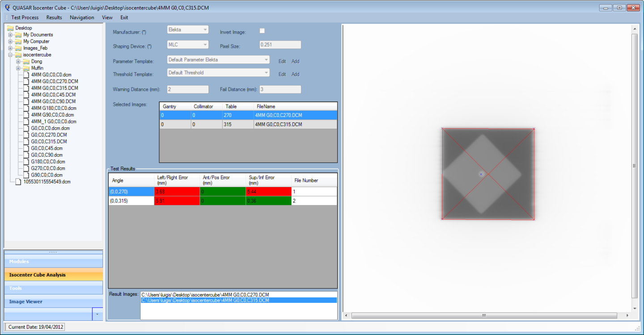Switch to the Image Viewer module
The width and height of the screenshot is (644, 335).
point(26,302)
